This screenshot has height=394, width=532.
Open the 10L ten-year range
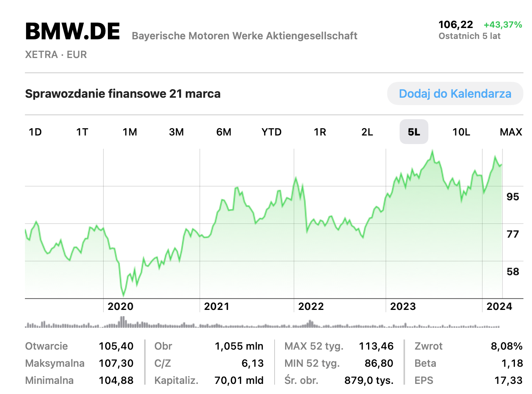[462, 132]
